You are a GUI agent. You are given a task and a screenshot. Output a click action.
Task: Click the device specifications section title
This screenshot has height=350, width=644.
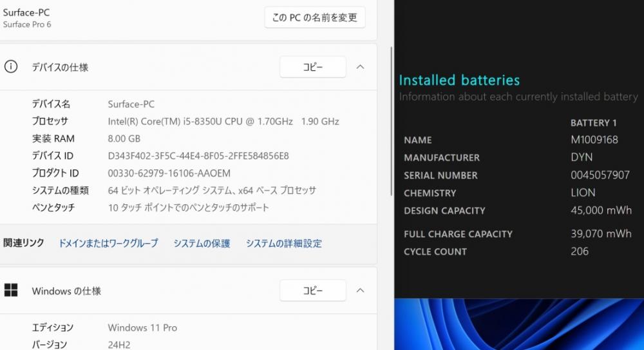(x=60, y=67)
